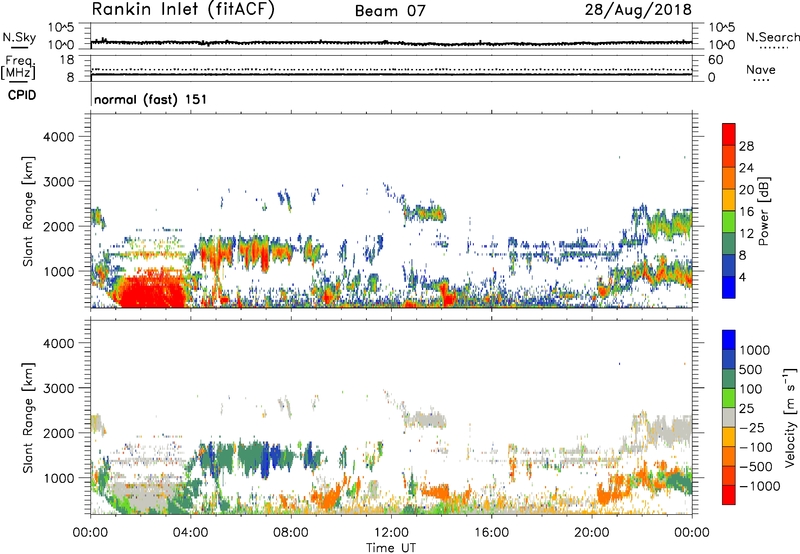Click the CPID label
Image resolution: width=800 pixels, height=554 pixels.
(22, 95)
